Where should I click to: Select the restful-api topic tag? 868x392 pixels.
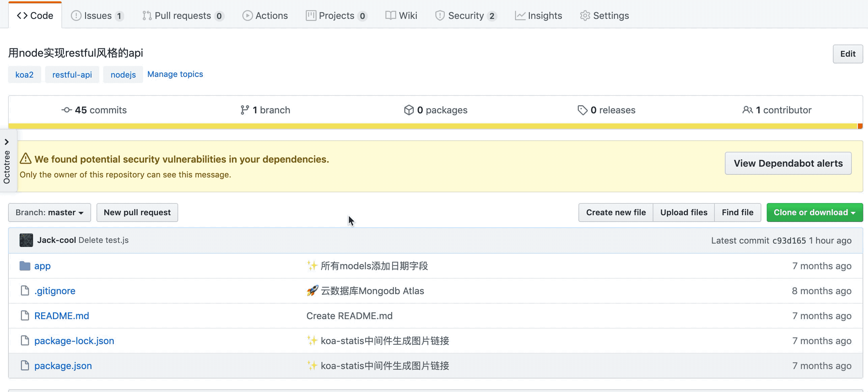(x=72, y=75)
